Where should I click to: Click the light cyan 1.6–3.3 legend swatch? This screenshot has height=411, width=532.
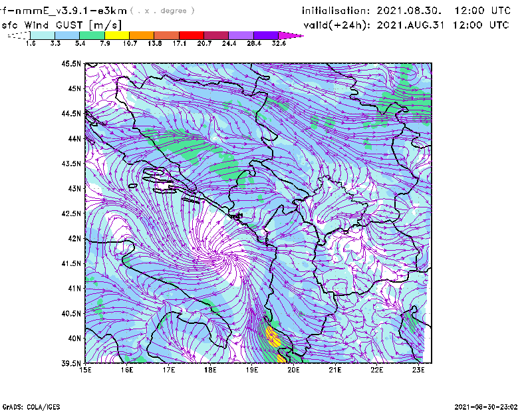(x=43, y=35)
